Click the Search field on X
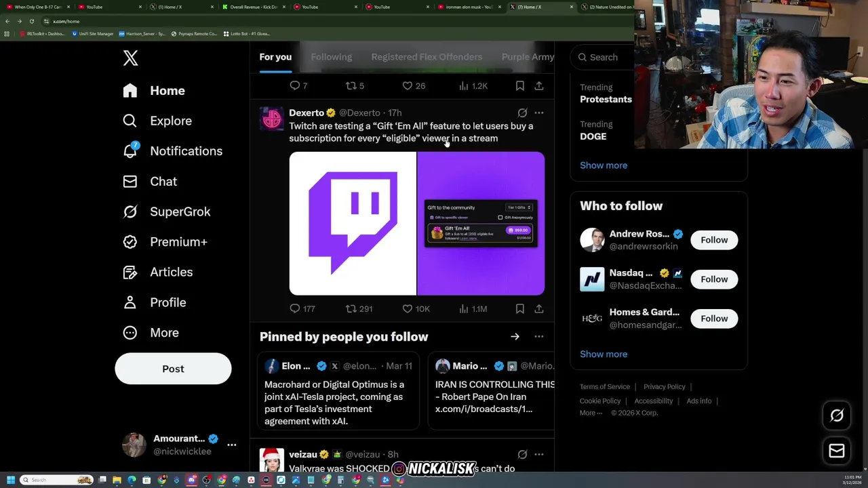The height and width of the screenshot is (488, 868). (x=604, y=58)
